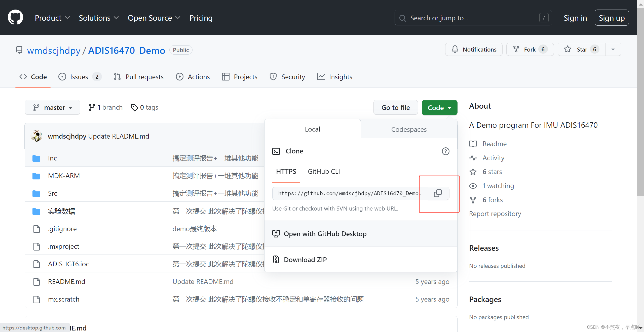Open the Insights tab
Screen dimensions: 644x332
334,77
